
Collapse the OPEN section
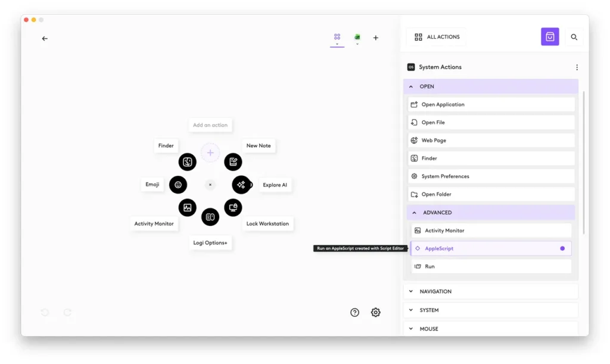pos(411,86)
